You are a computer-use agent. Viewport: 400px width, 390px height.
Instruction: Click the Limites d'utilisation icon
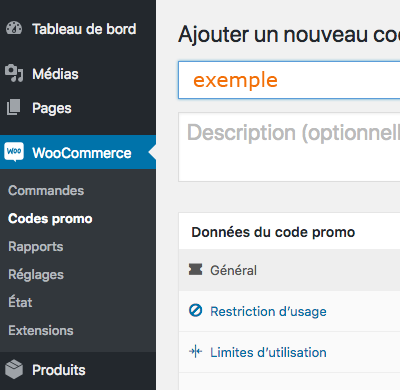click(195, 351)
